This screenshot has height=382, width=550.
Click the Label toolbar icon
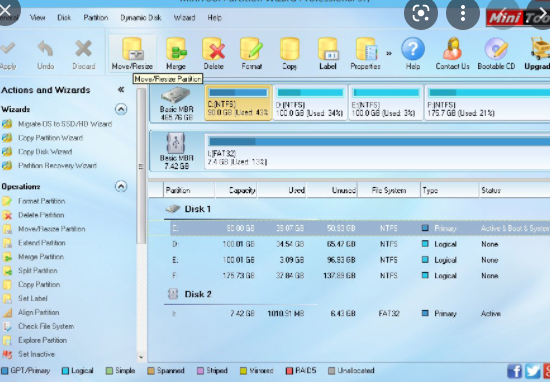tap(328, 53)
